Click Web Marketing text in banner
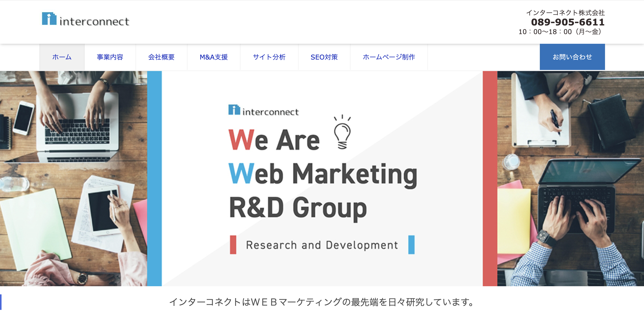The height and width of the screenshot is (317, 644). coord(323,174)
